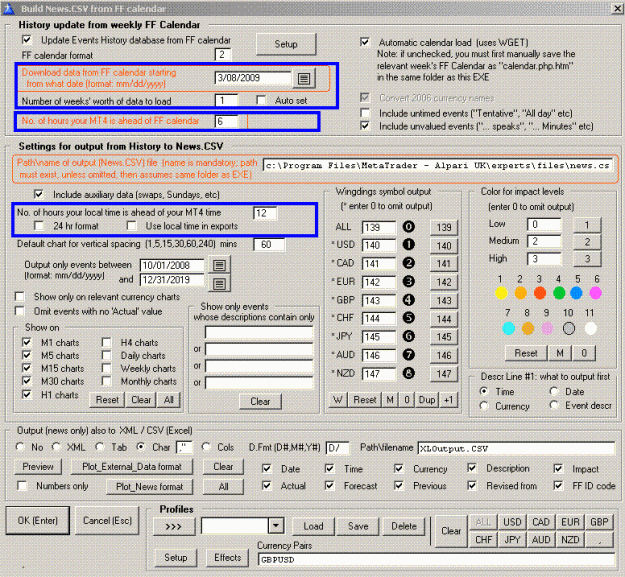
Task: Click the Wingdings symbol for NZD row
Action: (x=409, y=373)
